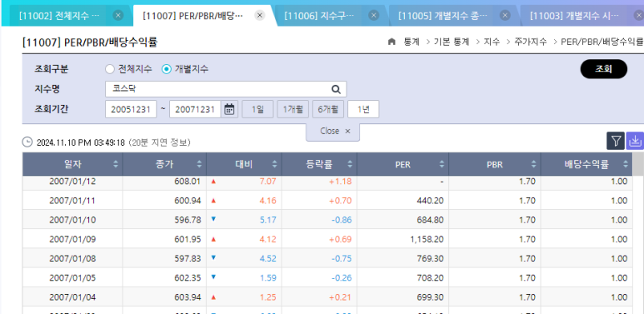Set period with the 1개월 button
Viewport: 644px width, 314px height.
coord(292,109)
